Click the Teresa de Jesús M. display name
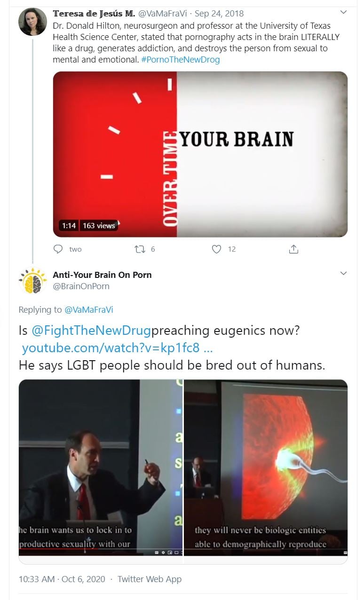The width and height of the screenshot is (364, 600). 94,13
